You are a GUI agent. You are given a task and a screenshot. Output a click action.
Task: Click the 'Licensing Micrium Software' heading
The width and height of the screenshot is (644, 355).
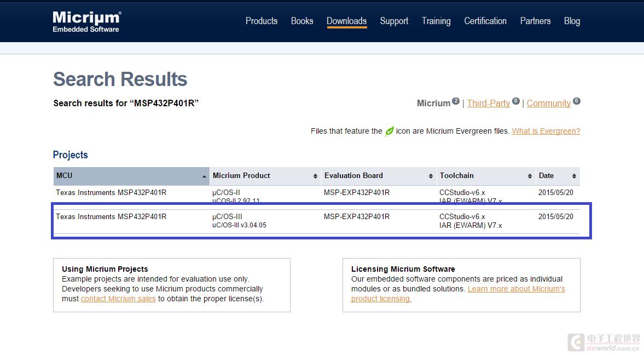pyautogui.click(x=403, y=269)
